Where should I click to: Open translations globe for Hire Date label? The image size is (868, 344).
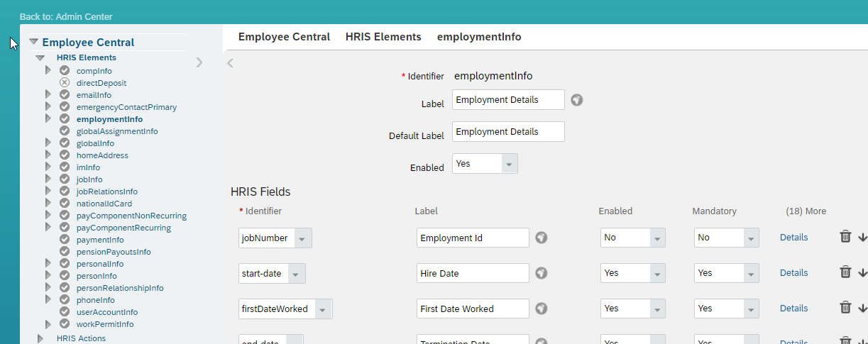[542, 273]
